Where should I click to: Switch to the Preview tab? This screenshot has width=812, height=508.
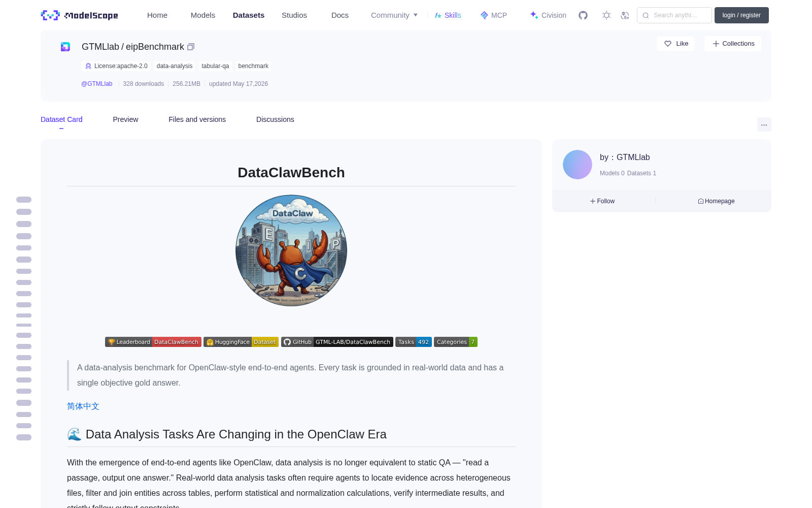click(x=125, y=119)
